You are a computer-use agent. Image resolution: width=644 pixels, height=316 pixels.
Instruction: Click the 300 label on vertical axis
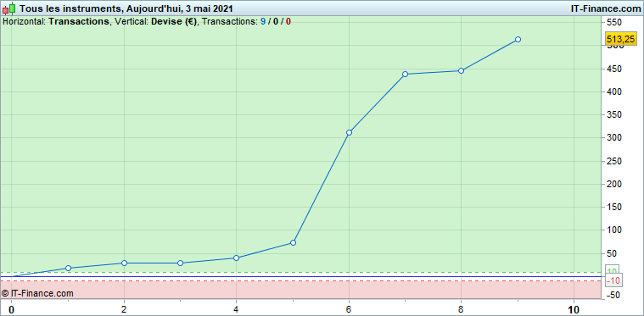pyautogui.click(x=614, y=138)
